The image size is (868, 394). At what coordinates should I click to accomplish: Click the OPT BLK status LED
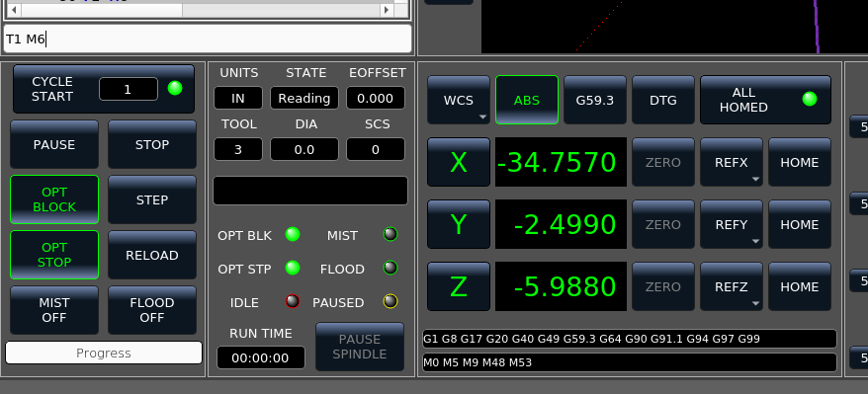[293, 234]
